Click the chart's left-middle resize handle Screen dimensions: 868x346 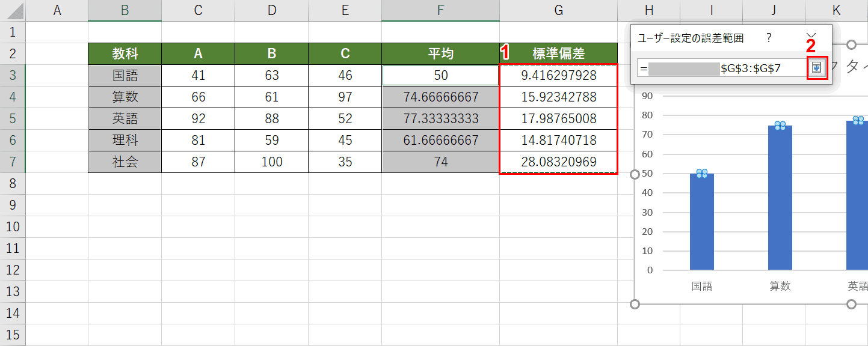coord(635,174)
